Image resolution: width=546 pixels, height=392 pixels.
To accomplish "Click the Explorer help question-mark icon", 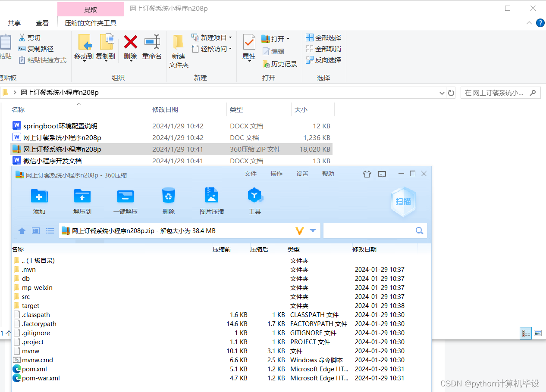I will tap(540, 23).
